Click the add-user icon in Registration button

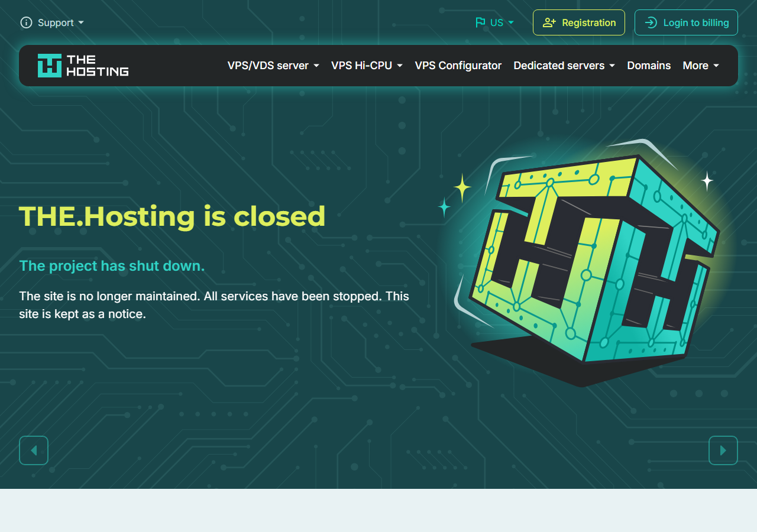[549, 22]
